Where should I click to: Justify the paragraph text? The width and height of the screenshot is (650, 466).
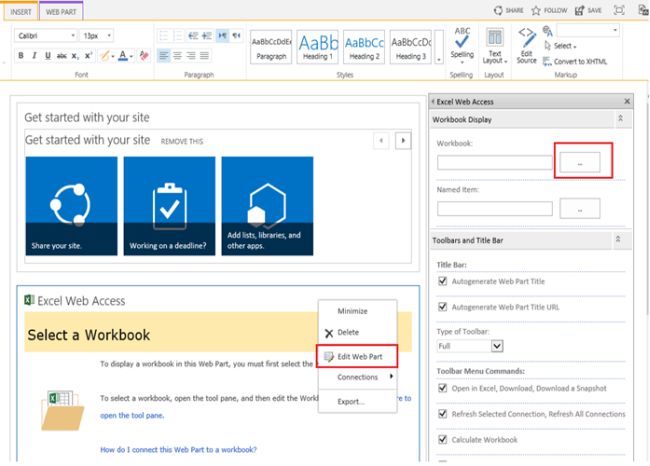(204, 56)
